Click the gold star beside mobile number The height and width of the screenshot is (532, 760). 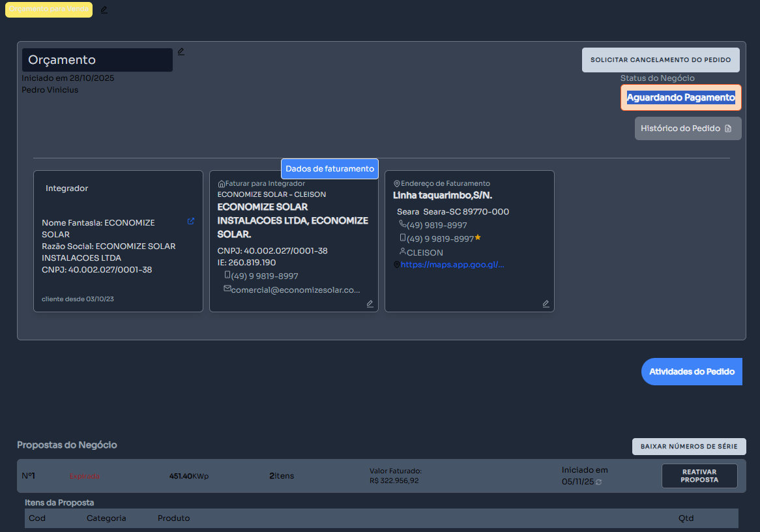(x=478, y=238)
